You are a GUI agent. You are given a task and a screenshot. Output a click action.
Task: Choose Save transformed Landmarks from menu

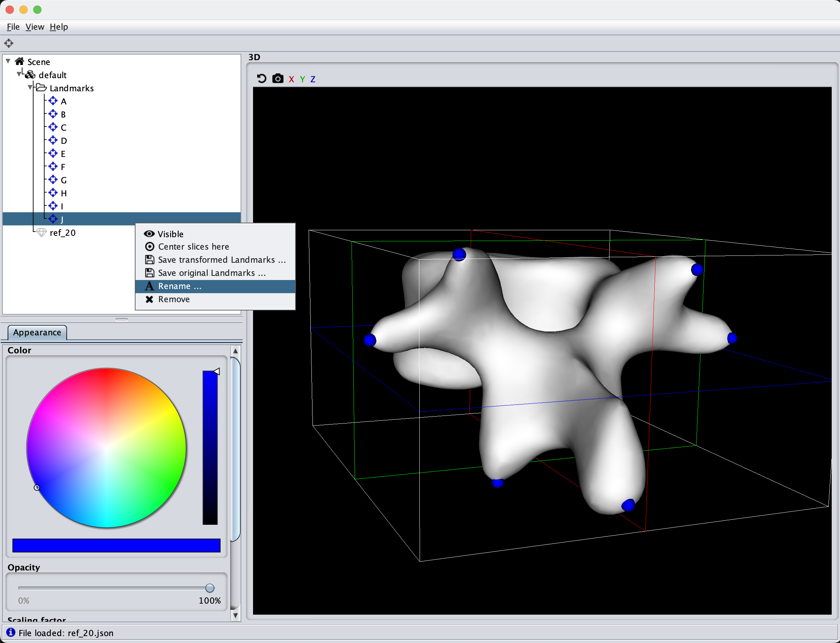pos(215,260)
